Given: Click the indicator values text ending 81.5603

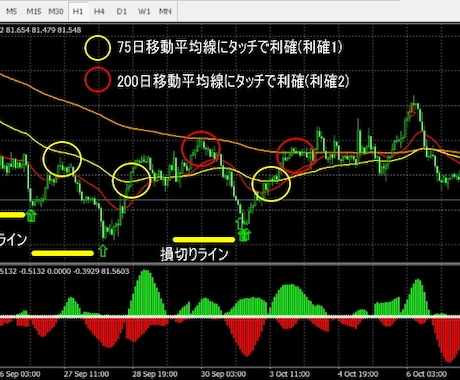Looking at the screenshot, I should click(x=65, y=271).
